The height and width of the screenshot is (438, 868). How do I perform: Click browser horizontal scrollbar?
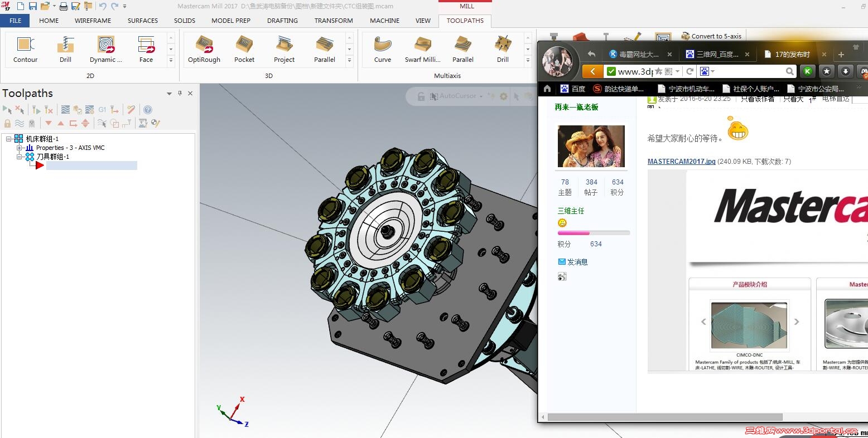coord(665,417)
